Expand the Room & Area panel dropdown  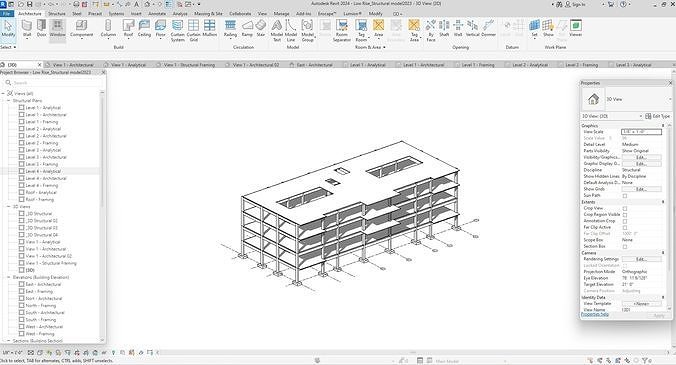click(x=370, y=47)
